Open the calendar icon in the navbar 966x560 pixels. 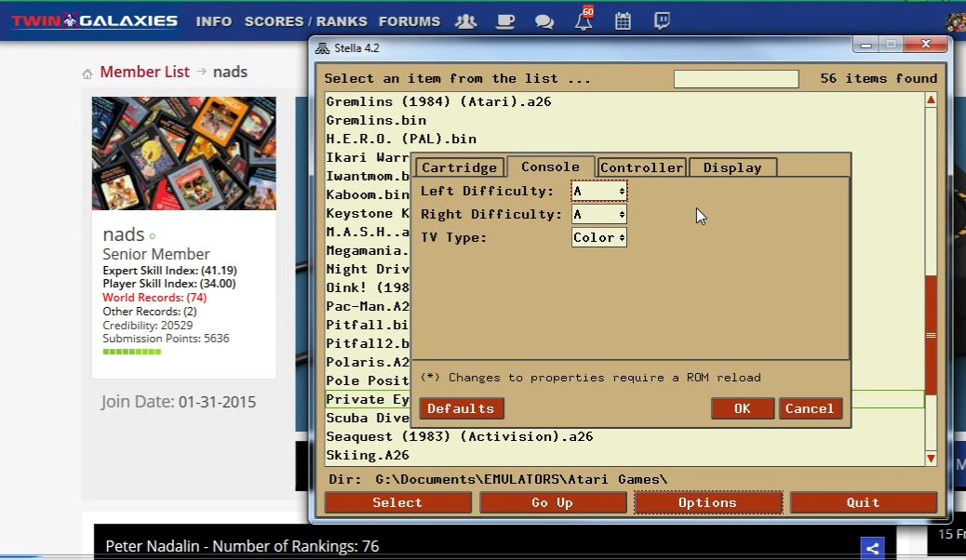point(623,21)
